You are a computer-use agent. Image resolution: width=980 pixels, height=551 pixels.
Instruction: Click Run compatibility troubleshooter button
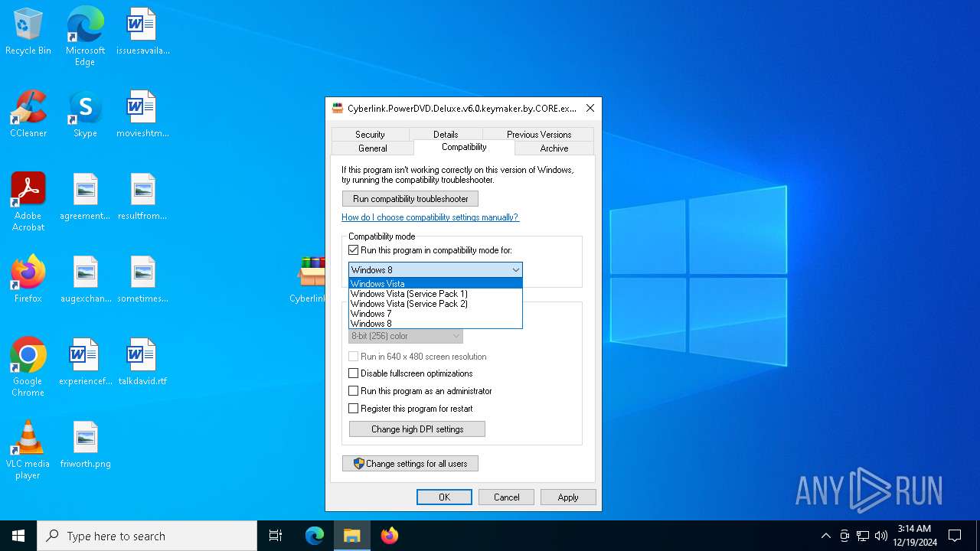[410, 199]
